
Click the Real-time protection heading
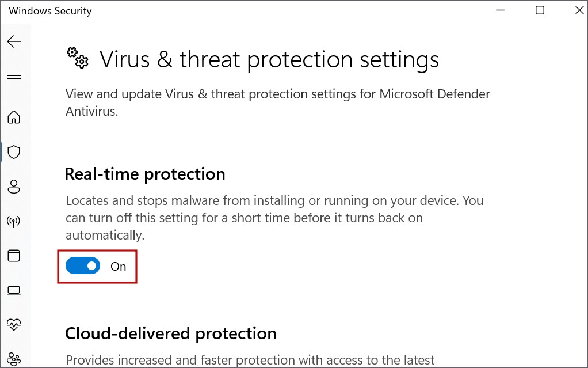[x=145, y=174]
